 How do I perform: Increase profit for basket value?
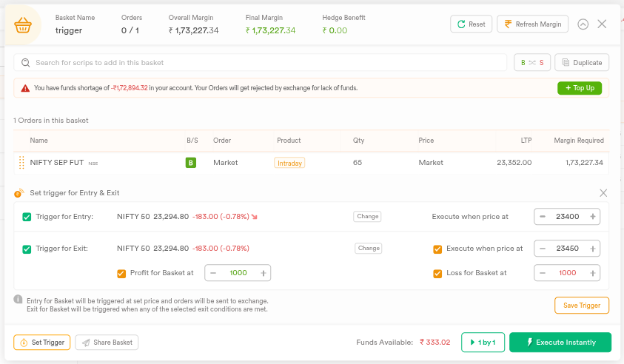(x=263, y=273)
